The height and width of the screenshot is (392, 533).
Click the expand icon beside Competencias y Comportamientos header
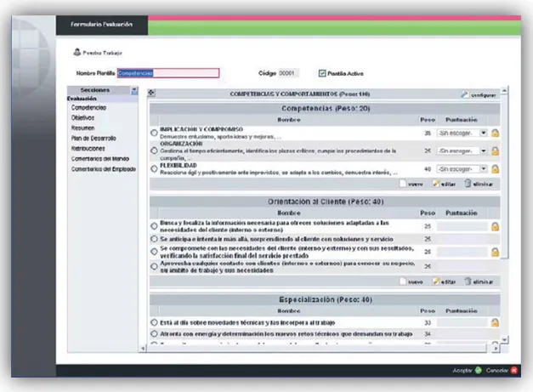[151, 93]
